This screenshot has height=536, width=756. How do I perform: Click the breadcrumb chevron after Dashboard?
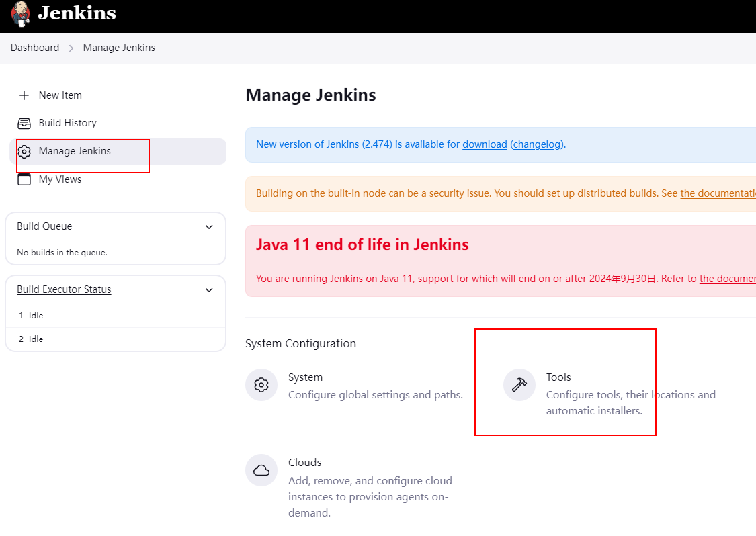(x=71, y=48)
